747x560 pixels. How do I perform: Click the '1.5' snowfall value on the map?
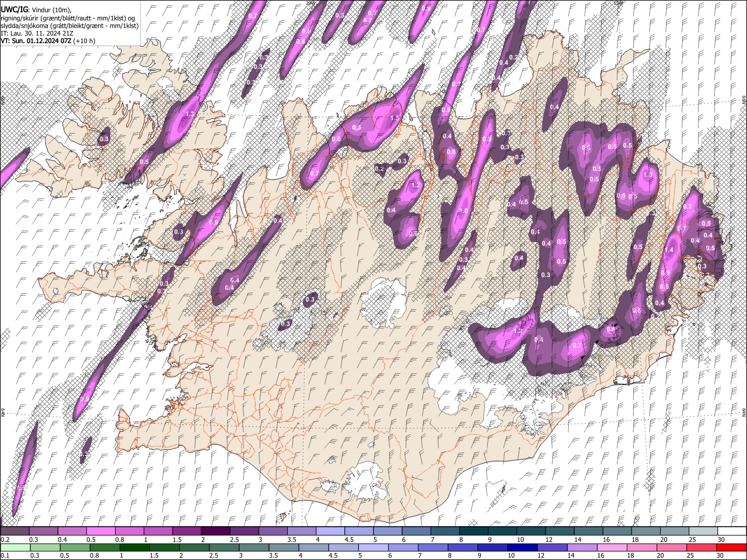(395, 118)
